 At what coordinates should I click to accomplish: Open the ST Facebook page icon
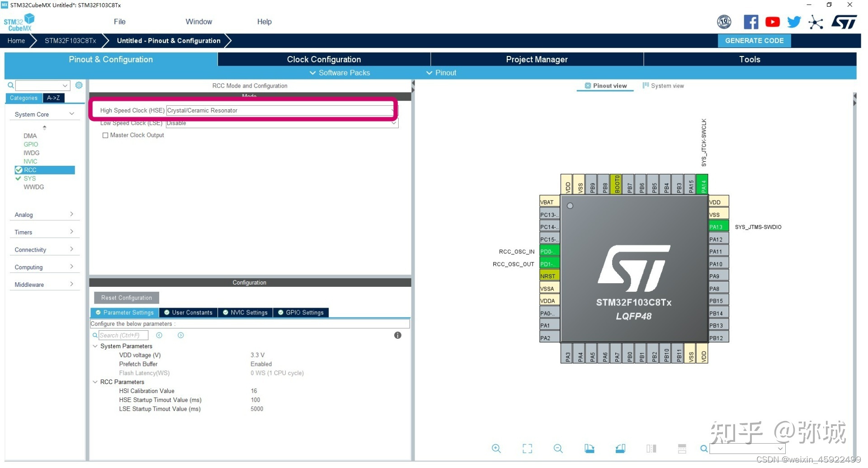tap(751, 22)
